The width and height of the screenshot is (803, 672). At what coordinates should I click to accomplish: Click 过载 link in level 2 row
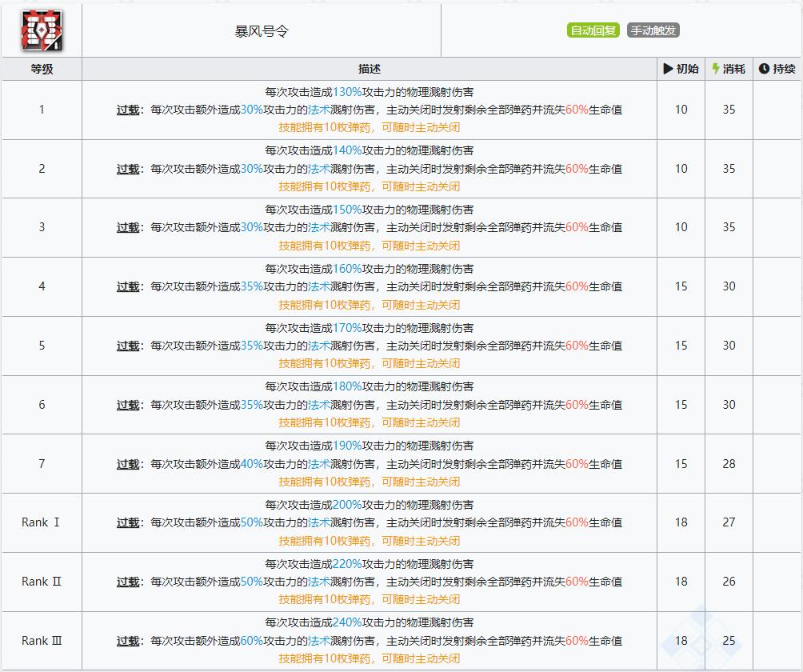(127, 169)
